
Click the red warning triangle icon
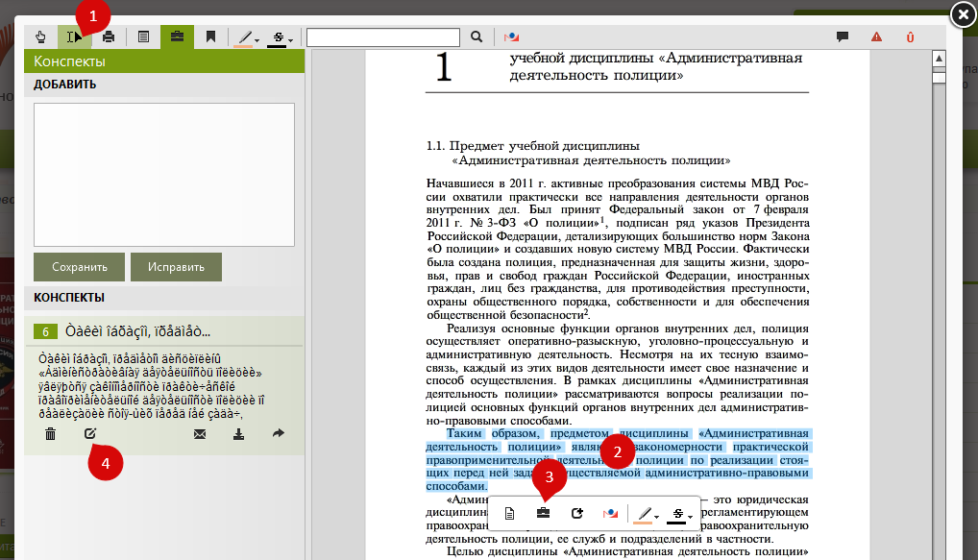pos(876,37)
